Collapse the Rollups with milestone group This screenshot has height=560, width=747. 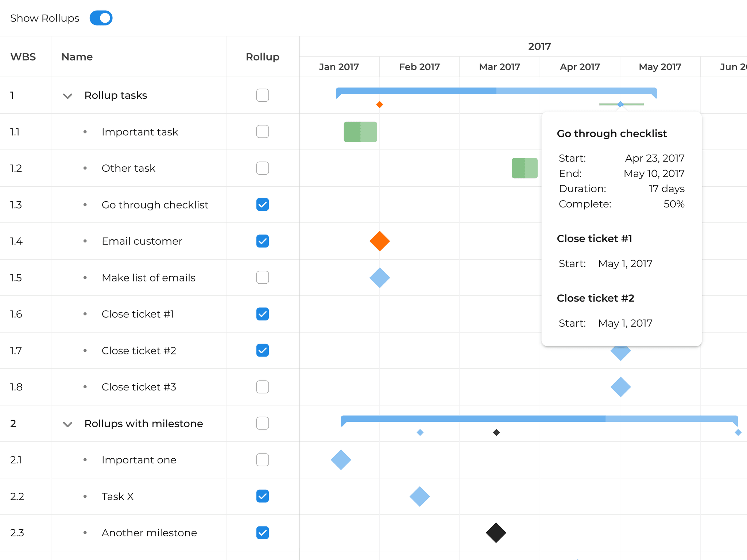67,424
